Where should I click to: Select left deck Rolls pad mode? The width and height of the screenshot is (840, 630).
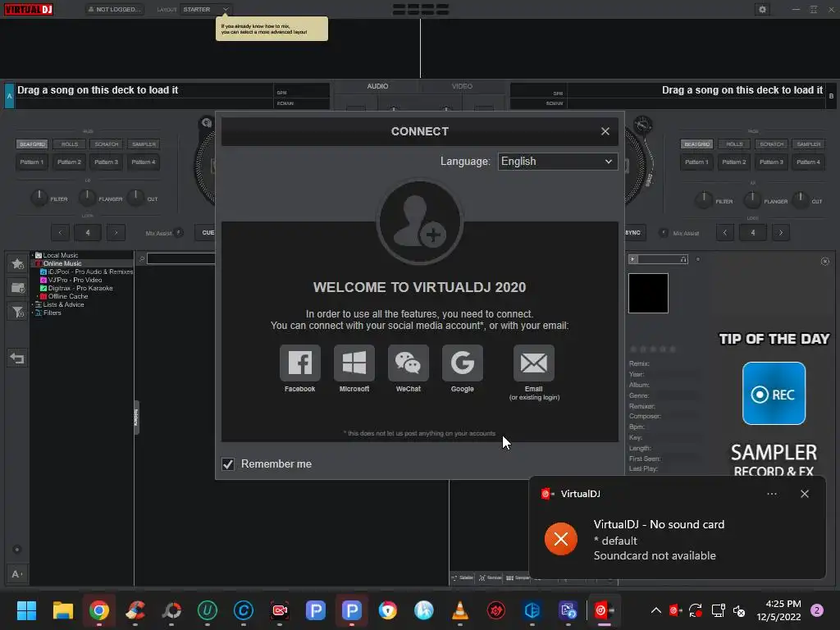(x=70, y=144)
